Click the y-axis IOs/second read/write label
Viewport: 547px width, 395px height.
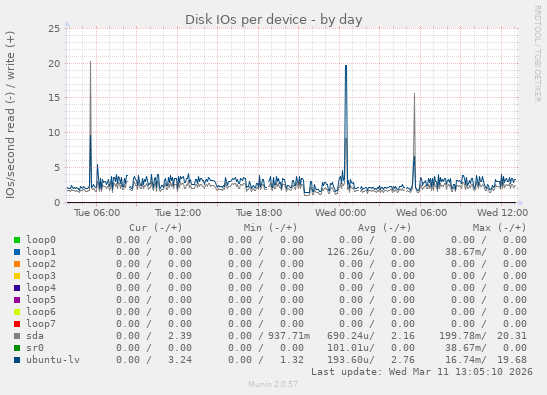[10, 115]
